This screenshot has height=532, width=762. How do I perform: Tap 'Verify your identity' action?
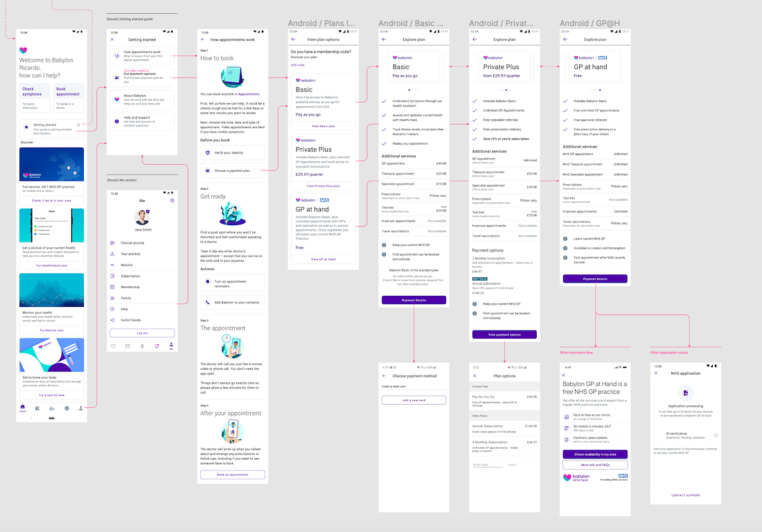point(233,152)
